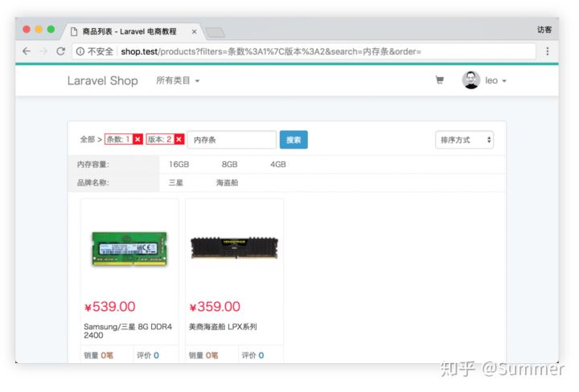
Task: Reload the page with the refresh icon
Action: [x=60, y=51]
